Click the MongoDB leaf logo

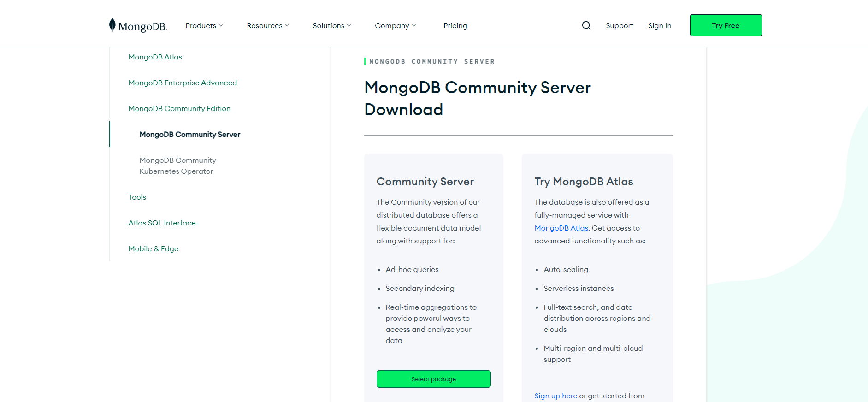tap(138, 25)
